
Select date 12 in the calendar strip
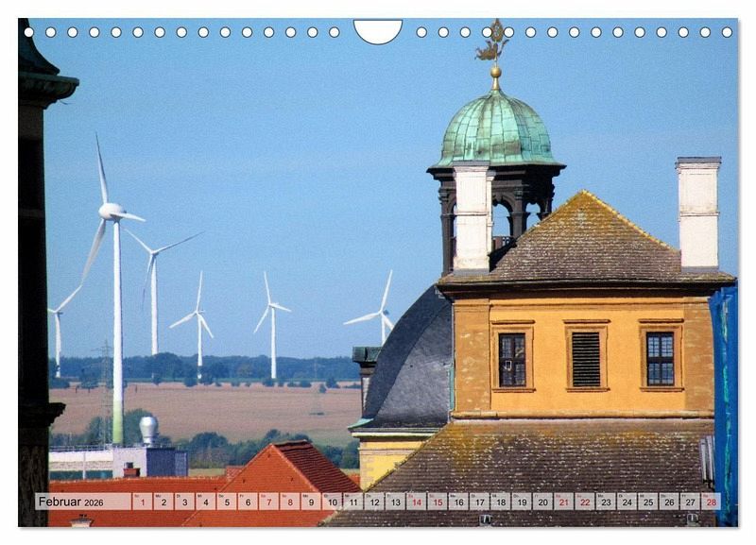(374, 502)
